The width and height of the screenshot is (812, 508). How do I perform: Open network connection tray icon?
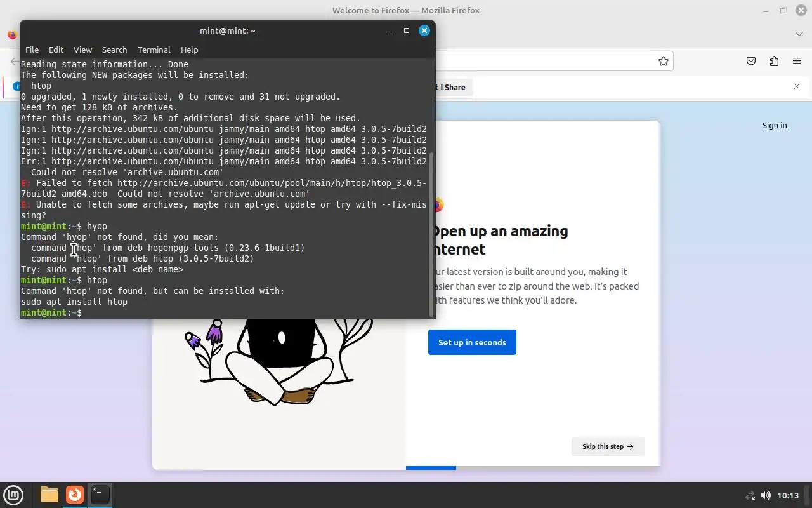click(x=750, y=495)
